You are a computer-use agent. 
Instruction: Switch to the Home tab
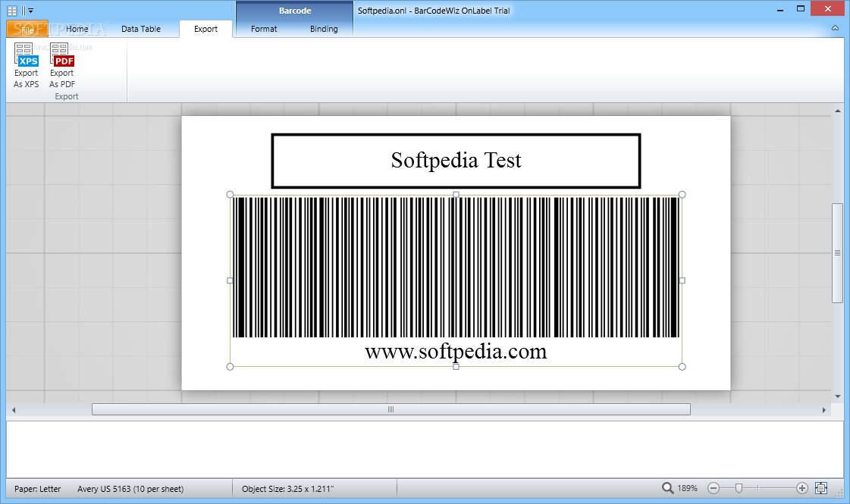[x=77, y=29]
